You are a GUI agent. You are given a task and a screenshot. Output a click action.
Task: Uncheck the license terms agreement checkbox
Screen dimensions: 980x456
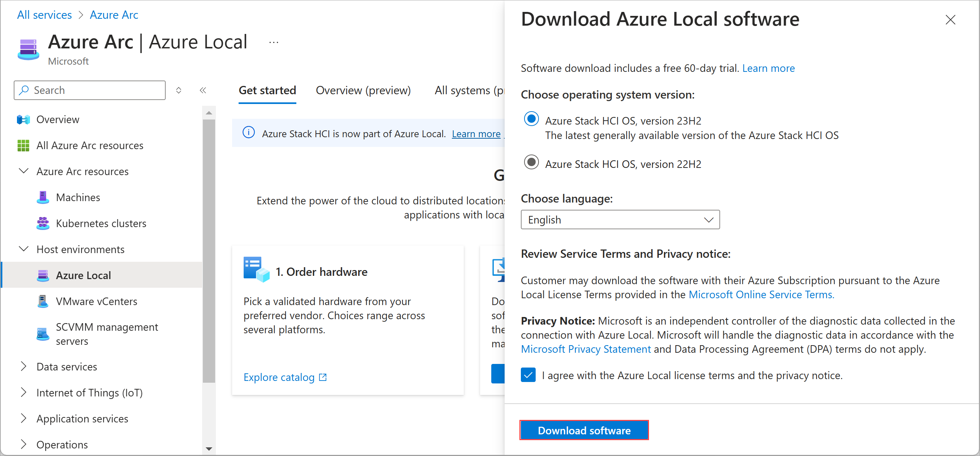pyautogui.click(x=528, y=375)
